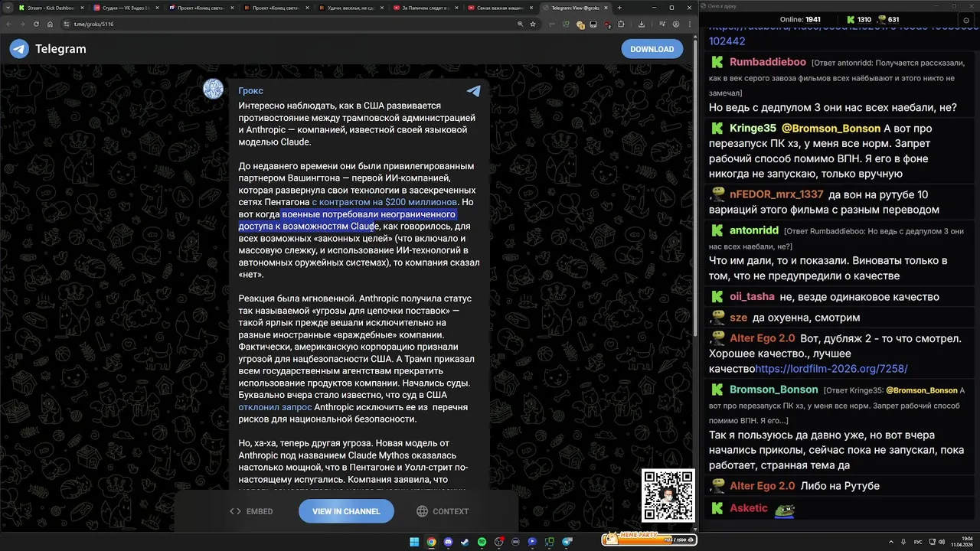980x551 pixels.
Task: Open link 'с контрактом на $200 миллионов'
Action: pyautogui.click(x=384, y=202)
